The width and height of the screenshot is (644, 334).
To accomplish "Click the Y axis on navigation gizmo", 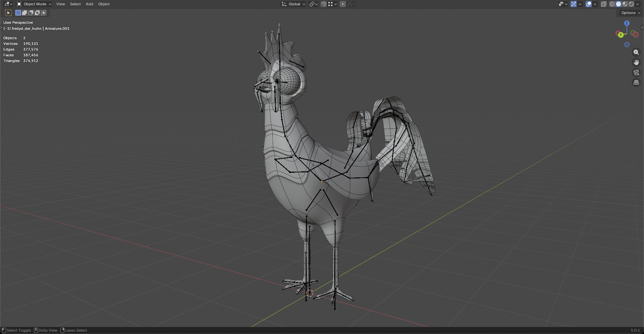I will click(621, 35).
